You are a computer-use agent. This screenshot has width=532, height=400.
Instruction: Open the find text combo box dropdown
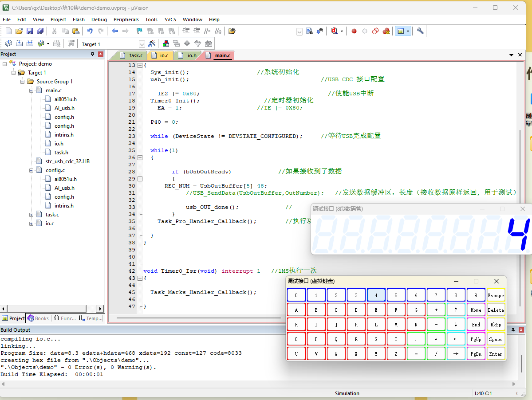click(299, 32)
